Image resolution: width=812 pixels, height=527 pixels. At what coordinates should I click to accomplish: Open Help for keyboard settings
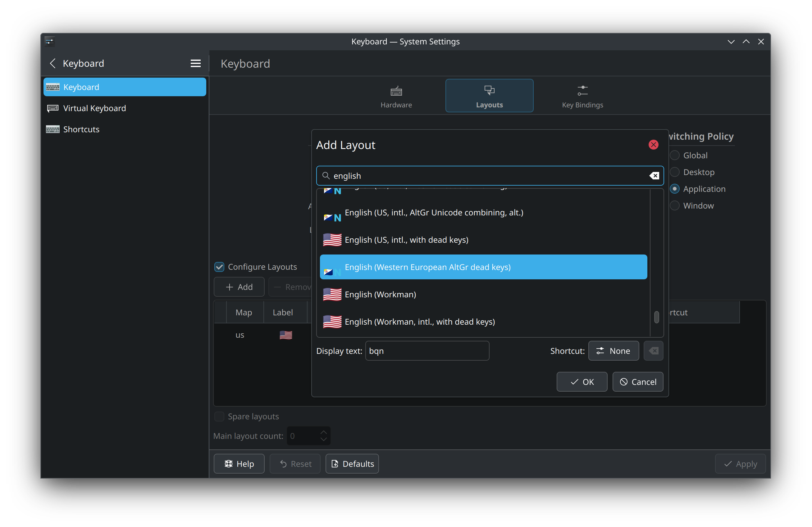click(x=239, y=464)
